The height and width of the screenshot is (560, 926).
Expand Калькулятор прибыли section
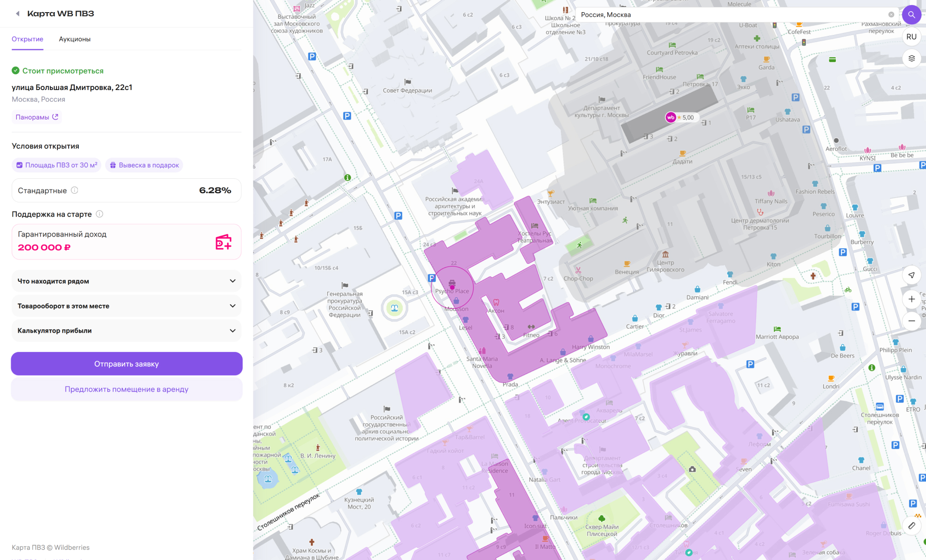coord(126,331)
